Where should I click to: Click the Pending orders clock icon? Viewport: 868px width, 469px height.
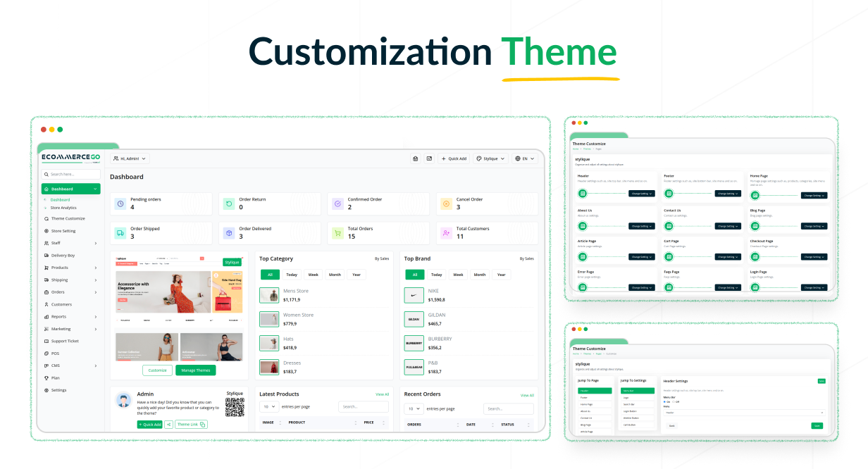coord(120,204)
